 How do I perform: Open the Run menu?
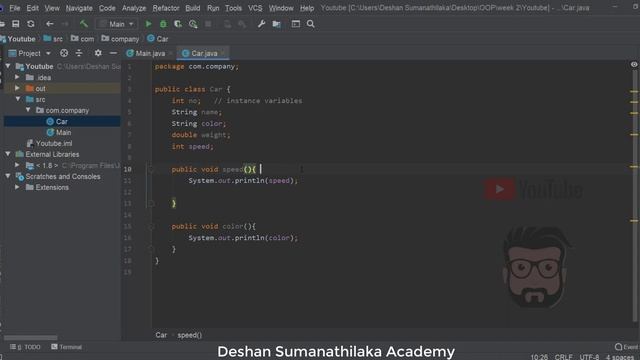point(213,8)
